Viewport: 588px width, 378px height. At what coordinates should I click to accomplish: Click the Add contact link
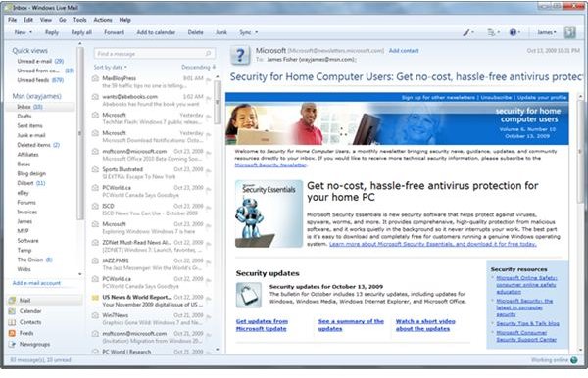404,51
